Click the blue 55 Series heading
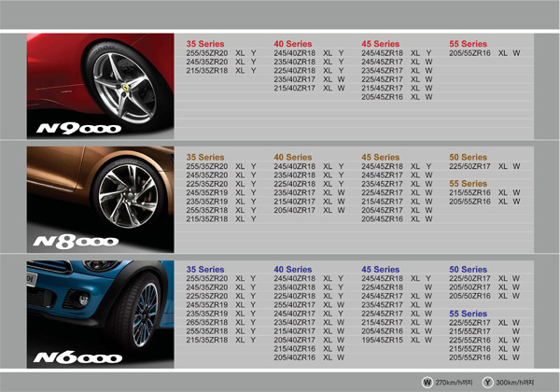This screenshot has height=392, width=560. click(469, 314)
